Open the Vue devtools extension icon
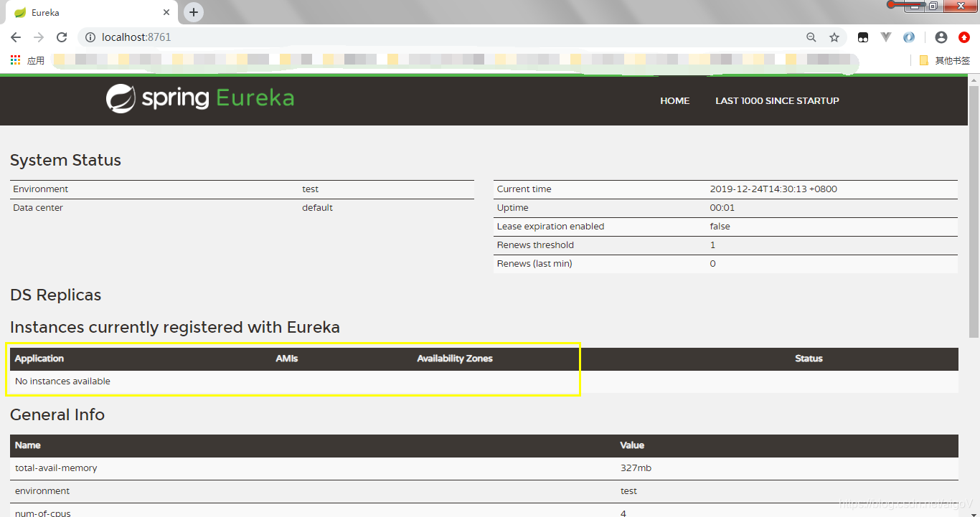The image size is (980, 517). point(886,37)
